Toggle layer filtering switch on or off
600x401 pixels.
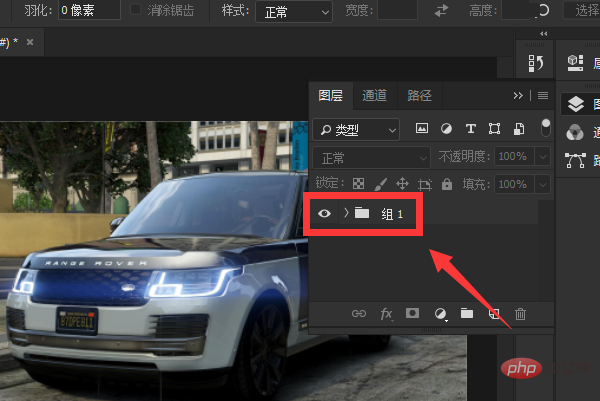(x=546, y=128)
